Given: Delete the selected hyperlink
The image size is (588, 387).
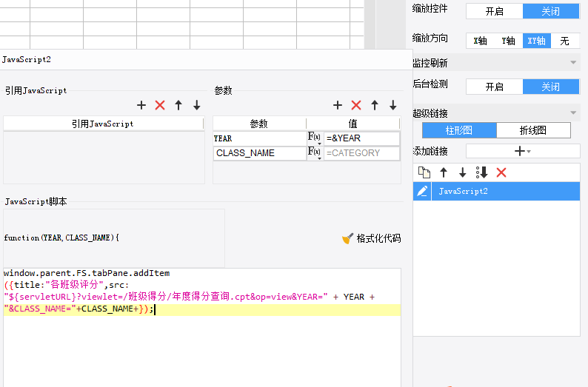Looking at the screenshot, I should tap(501, 172).
